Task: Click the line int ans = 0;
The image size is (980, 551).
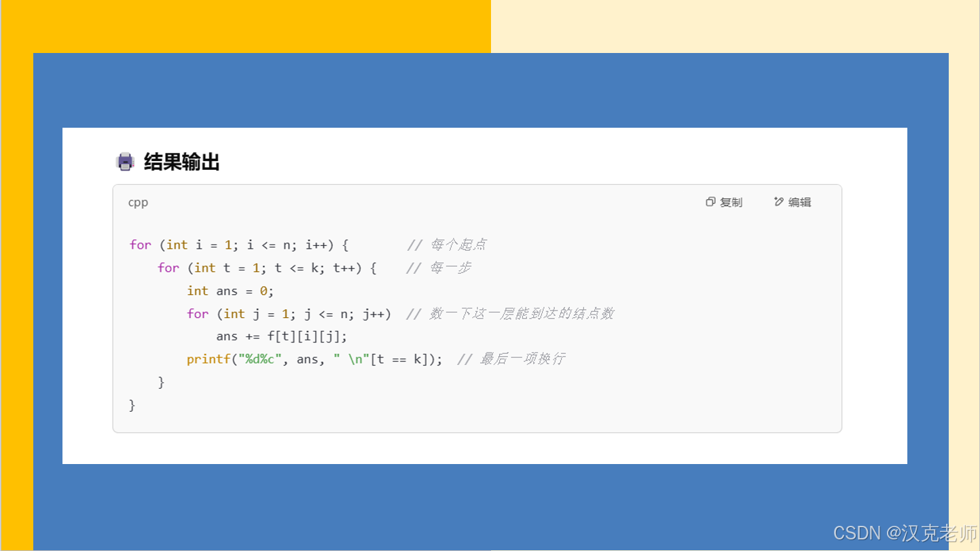Action: (x=230, y=291)
